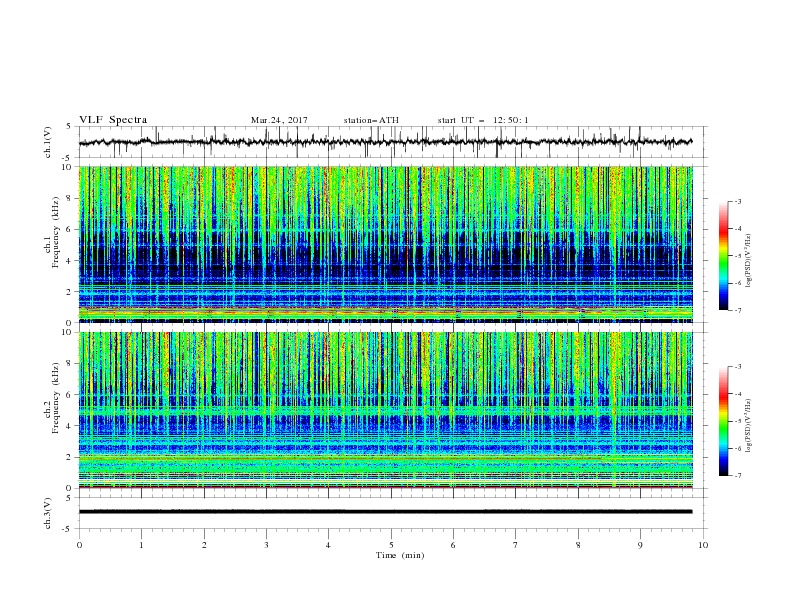
Task: Click the "-4" tick on upper color bar
Action: [x=737, y=229]
